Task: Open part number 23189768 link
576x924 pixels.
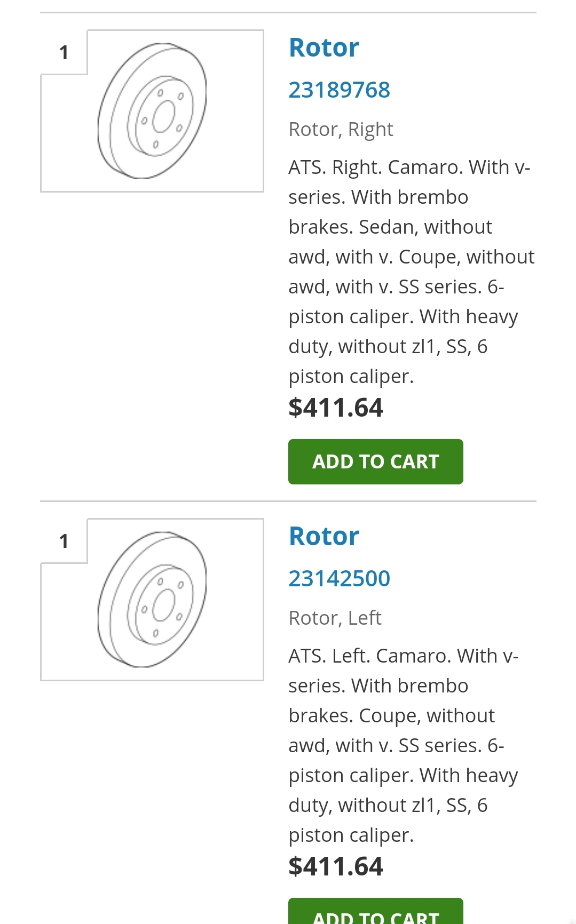Action: pos(339,90)
